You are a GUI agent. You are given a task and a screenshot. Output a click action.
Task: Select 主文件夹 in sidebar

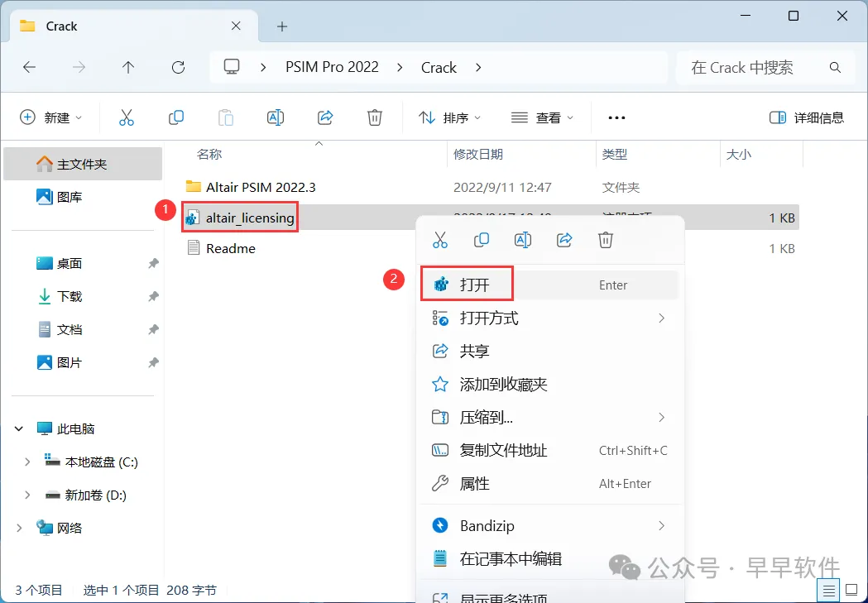point(83,164)
